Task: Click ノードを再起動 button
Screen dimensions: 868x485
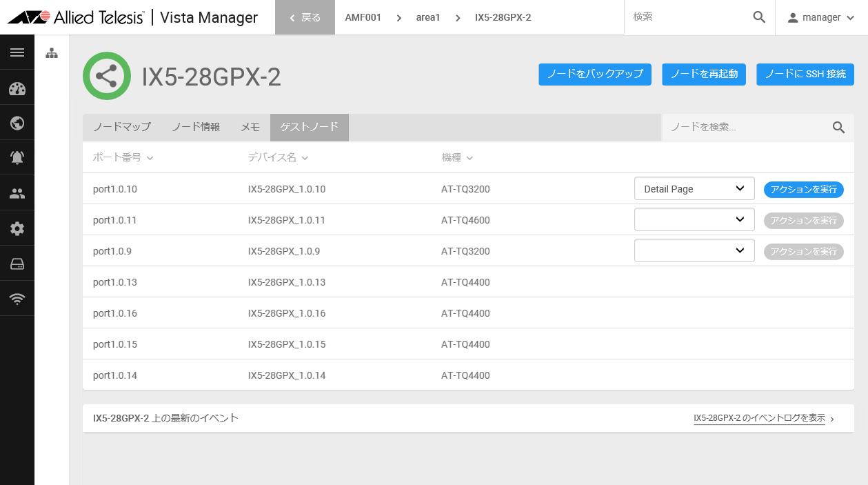Action: click(704, 74)
